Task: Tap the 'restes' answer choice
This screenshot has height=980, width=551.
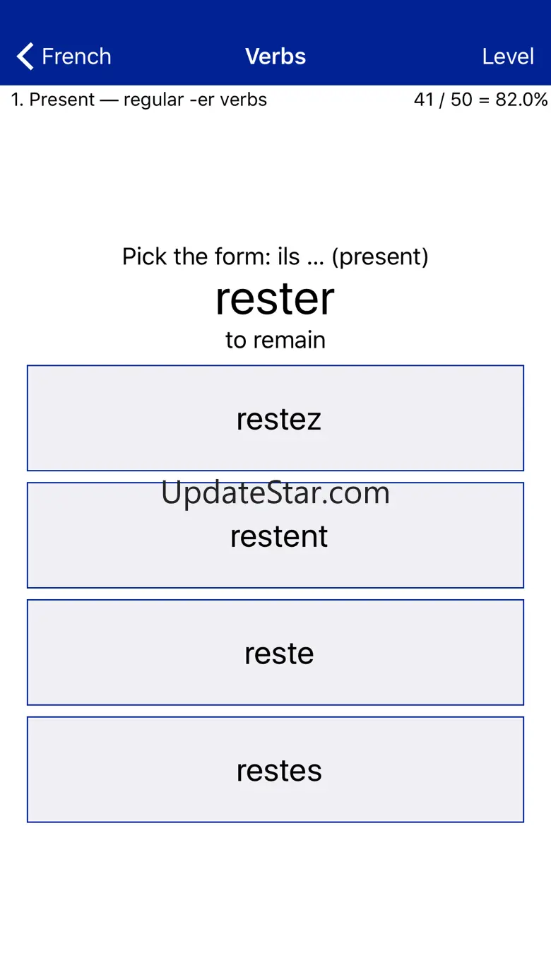Action: [275, 770]
